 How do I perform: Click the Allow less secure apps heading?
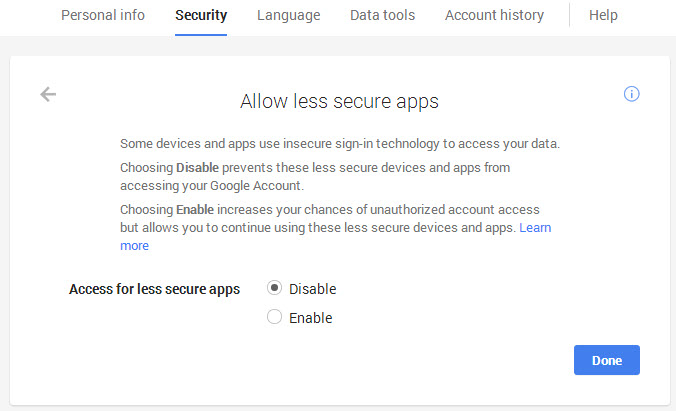coord(339,101)
